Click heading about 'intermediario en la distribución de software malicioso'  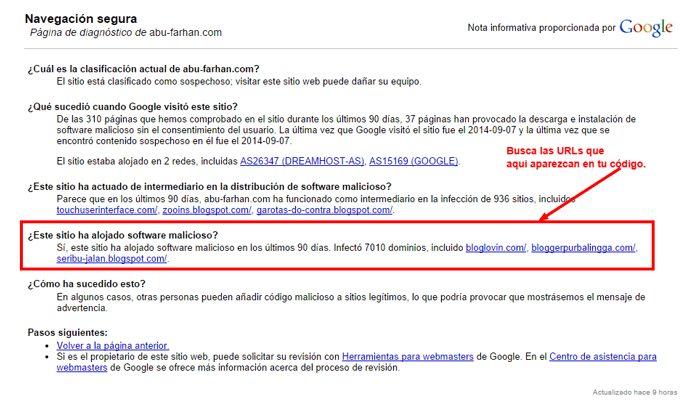click(209, 187)
